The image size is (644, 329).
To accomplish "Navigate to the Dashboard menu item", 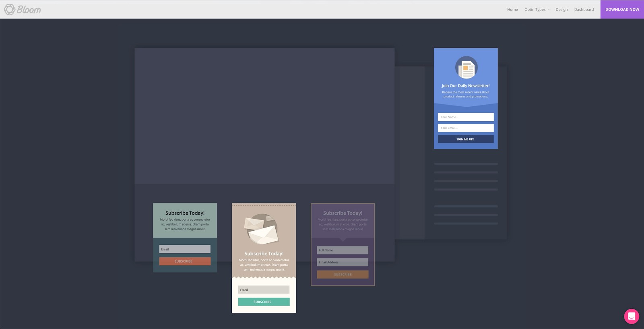I will click(584, 10).
